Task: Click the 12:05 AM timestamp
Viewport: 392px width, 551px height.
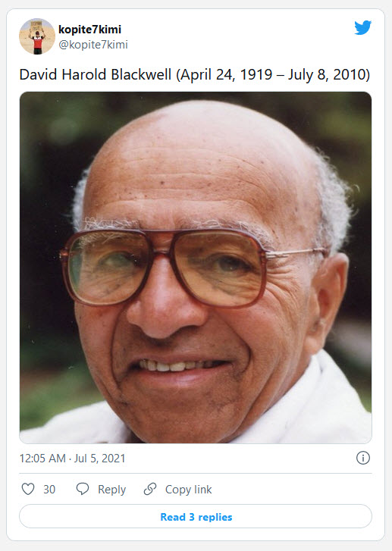Action: tap(42, 459)
